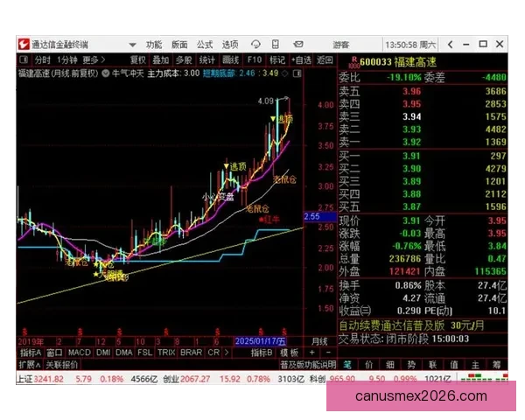This screenshot has height=420, width=525.
Task: Click the plus zoom-in button
Action: pos(312,353)
